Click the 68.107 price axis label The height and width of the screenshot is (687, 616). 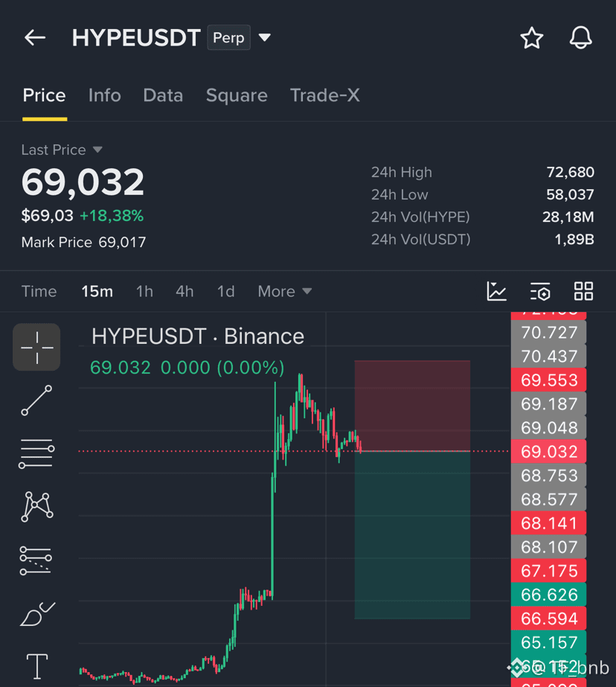pos(548,547)
